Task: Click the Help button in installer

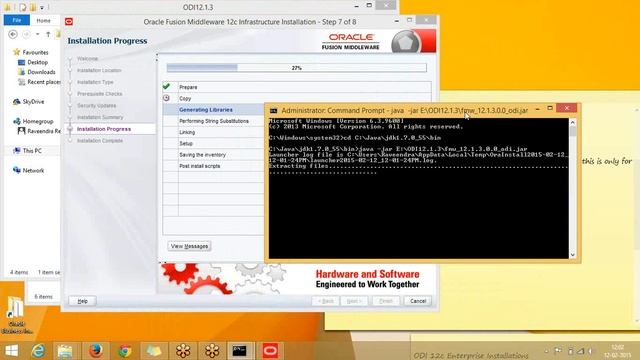Action: pyautogui.click(x=82, y=301)
